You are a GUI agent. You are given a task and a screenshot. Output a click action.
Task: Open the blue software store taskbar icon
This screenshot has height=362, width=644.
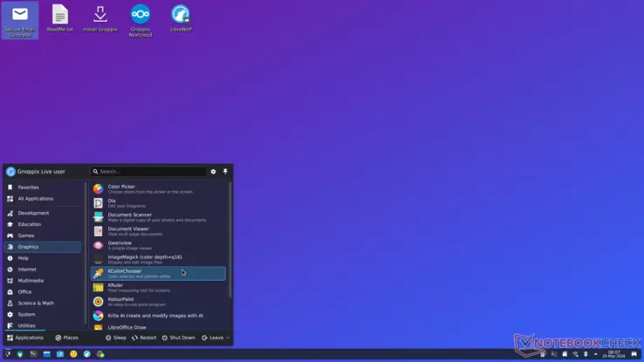(60, 354)
